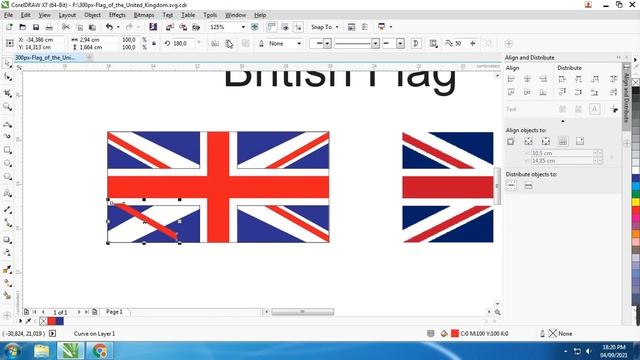
Task: Open the Bitmaps menu
Action: [144, 15]
